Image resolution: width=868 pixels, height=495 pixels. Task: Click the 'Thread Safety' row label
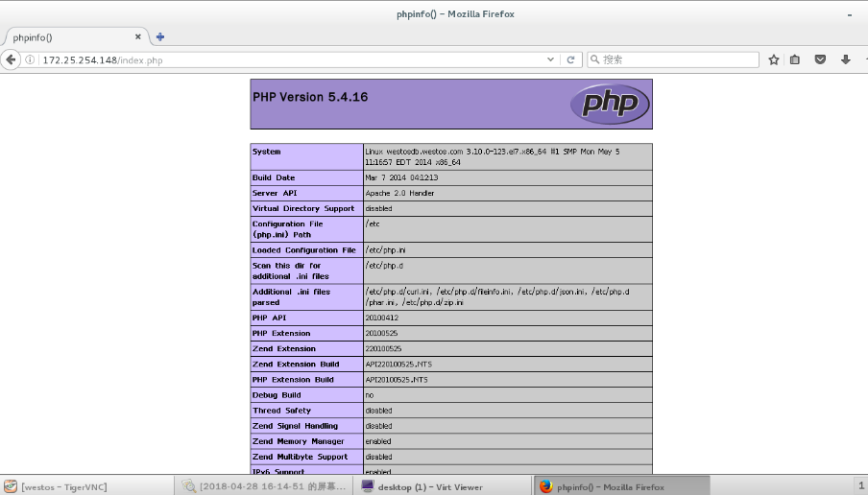click(x=281, y=411)
